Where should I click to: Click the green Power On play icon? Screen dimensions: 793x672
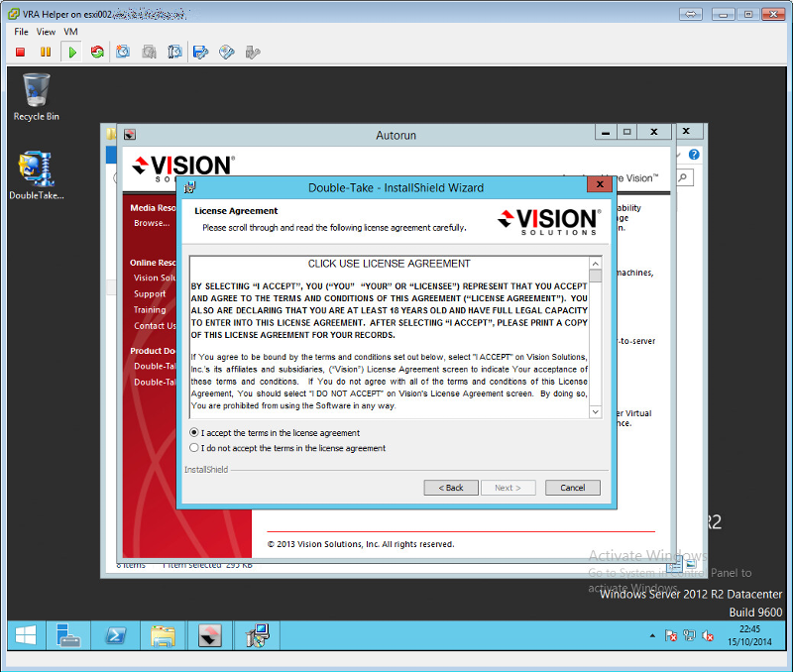pyautogui.click(x=72, y=53)
